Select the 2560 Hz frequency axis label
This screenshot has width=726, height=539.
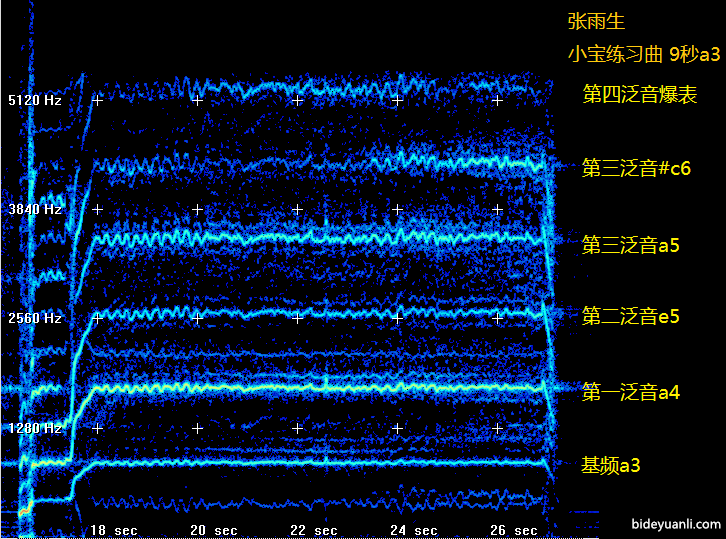point(35,318)
